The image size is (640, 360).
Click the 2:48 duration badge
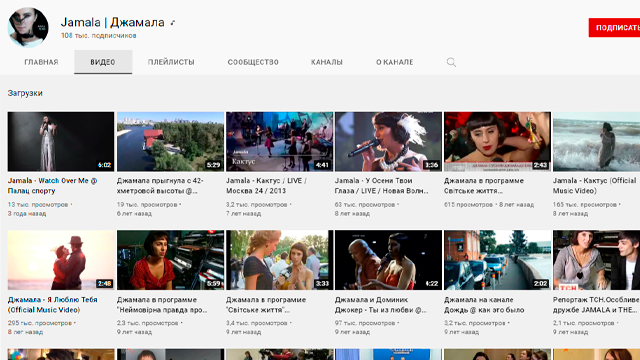tap(104, 283)
